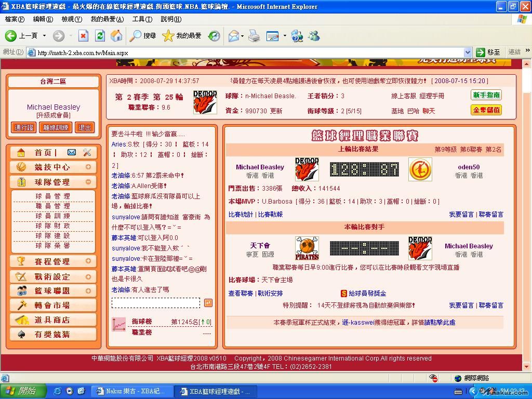Open the tools wrench icon beside 首页
Screen dimensions: 532x399
[87, 152]
